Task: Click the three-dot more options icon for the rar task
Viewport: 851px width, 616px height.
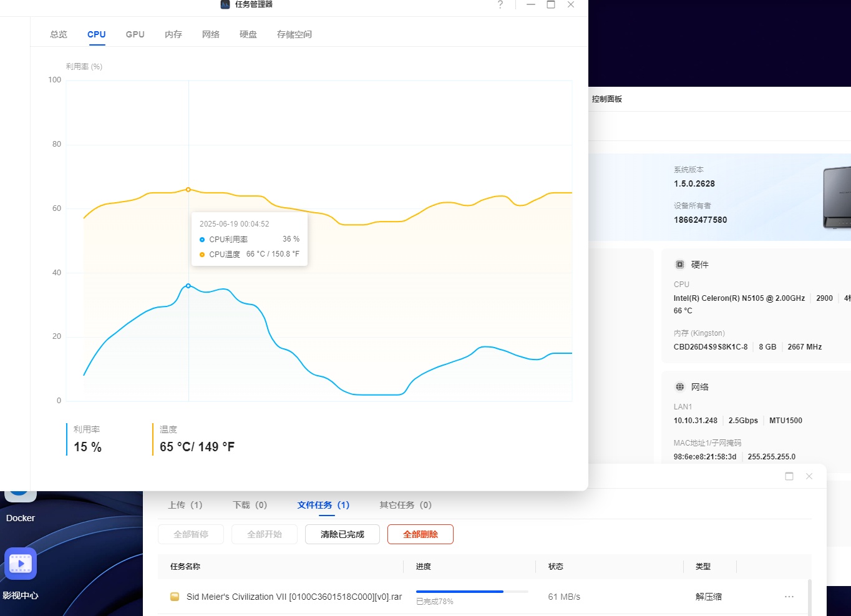Action: (x=789, y=597)
